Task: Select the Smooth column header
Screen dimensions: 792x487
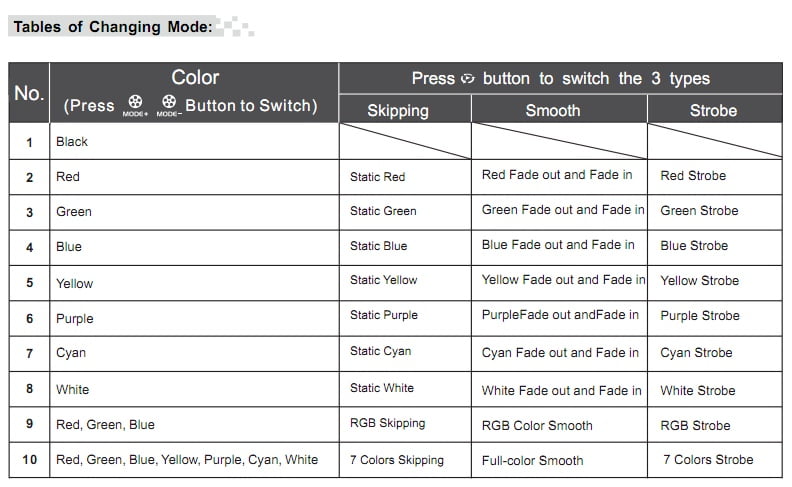Action: pos(553,110)
